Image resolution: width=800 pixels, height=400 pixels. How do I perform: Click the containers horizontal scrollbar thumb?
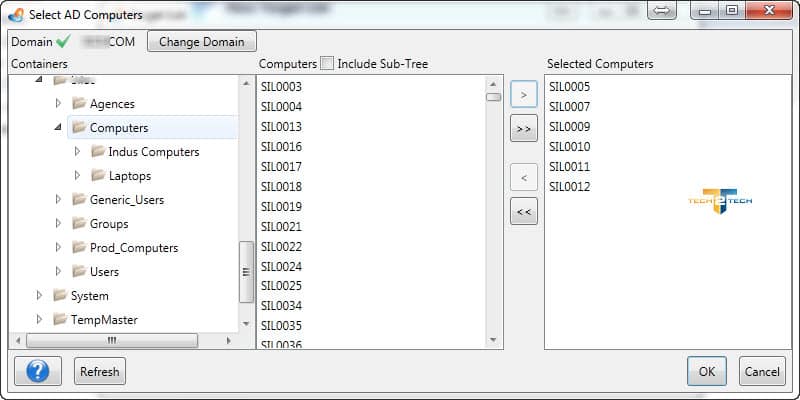(111, 340)
